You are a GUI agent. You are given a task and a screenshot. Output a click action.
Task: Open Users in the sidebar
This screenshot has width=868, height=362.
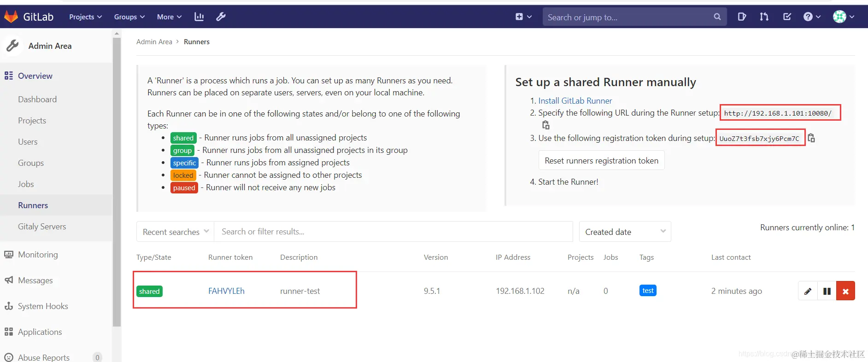(x=28, y=142)
